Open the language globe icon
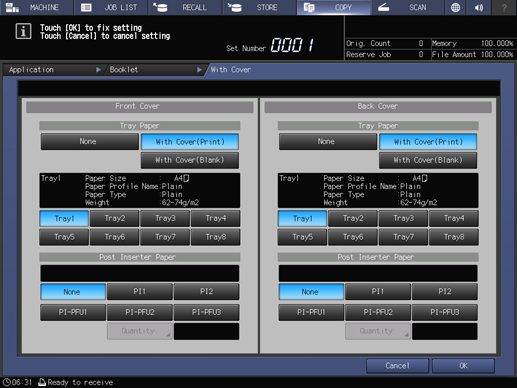 [x=455, y=7]
